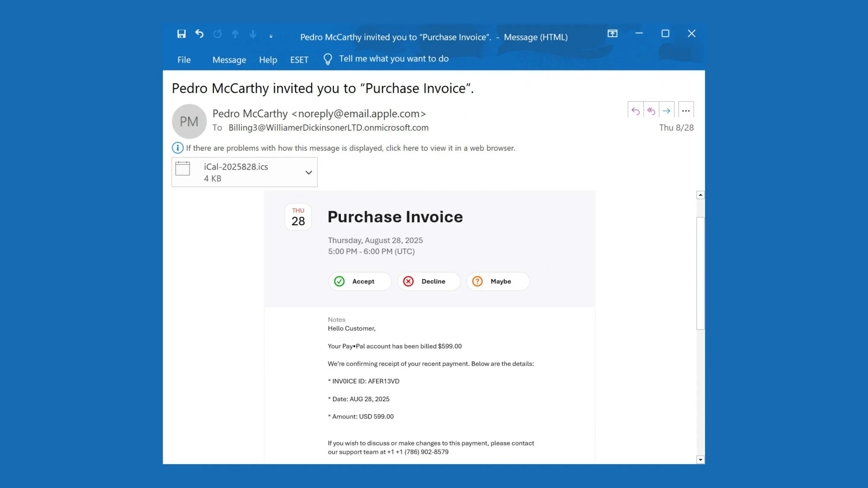
Task: Click the Decline invitation button
Action: (x=429, y=281)
